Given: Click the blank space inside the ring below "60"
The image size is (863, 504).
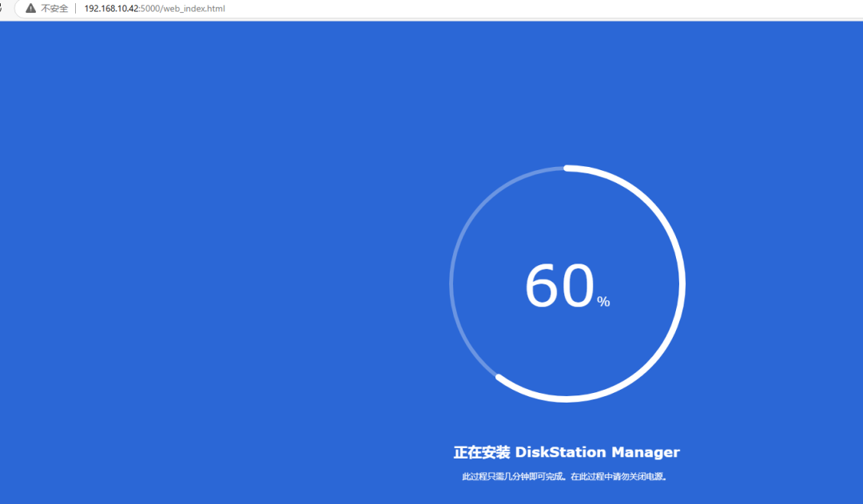Looking at the screenshot, I should coord(567,351).
